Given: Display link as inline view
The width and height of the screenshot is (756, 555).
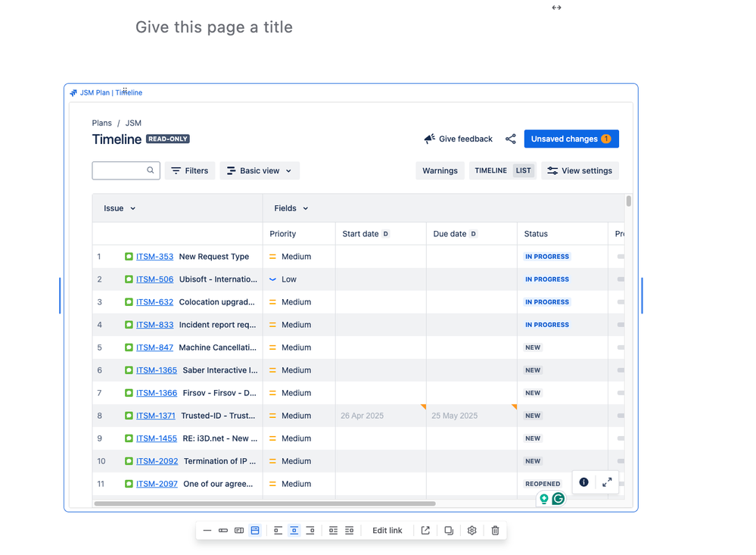Looking at the screenshot, I should tap(223, 530).
